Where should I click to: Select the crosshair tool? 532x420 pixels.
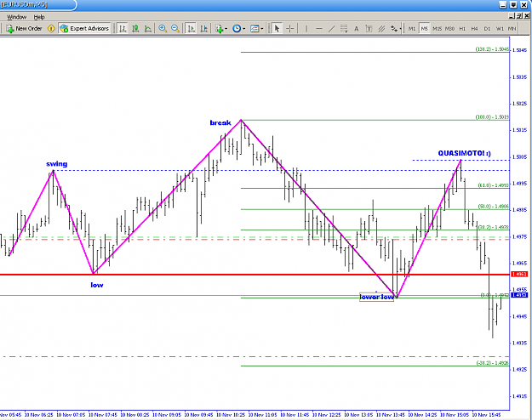[289, 28]
